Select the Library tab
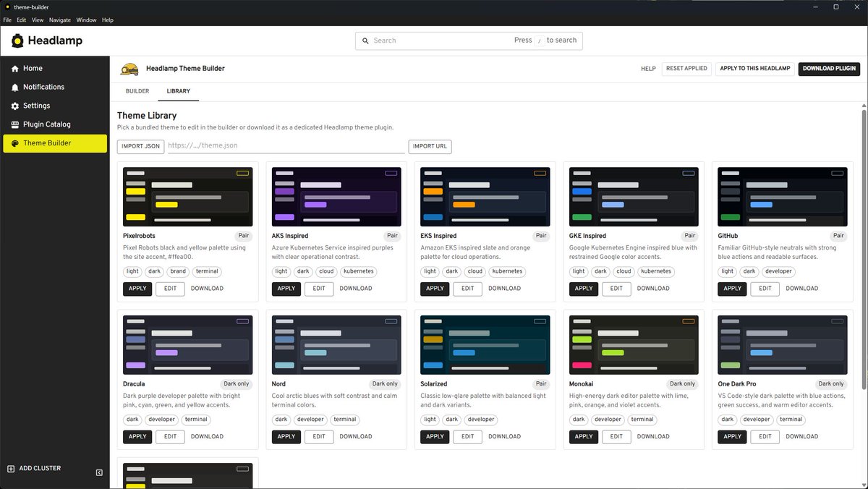The width and height of the screenshot is (868, 489). pos(179,91)
